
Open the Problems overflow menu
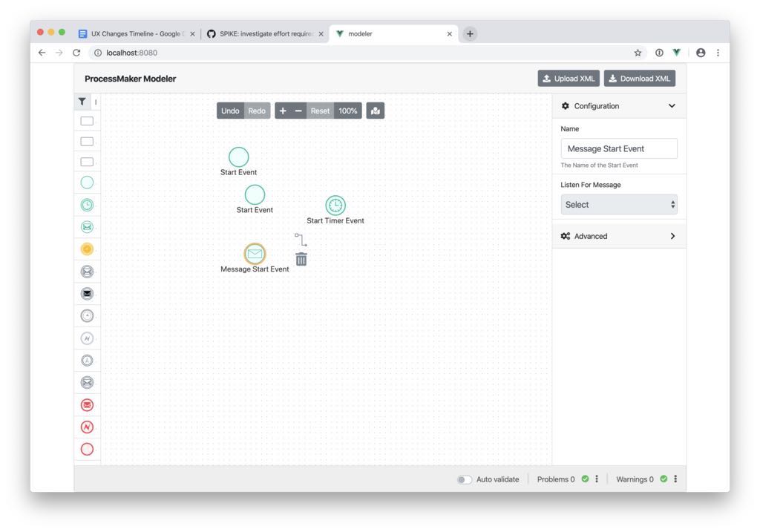[597, 479]
